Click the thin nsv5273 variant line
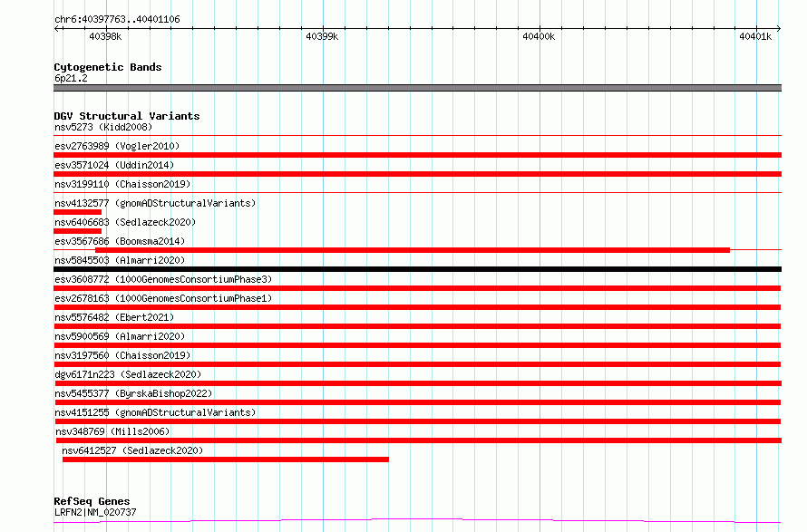807x532 pixels. 417,136
